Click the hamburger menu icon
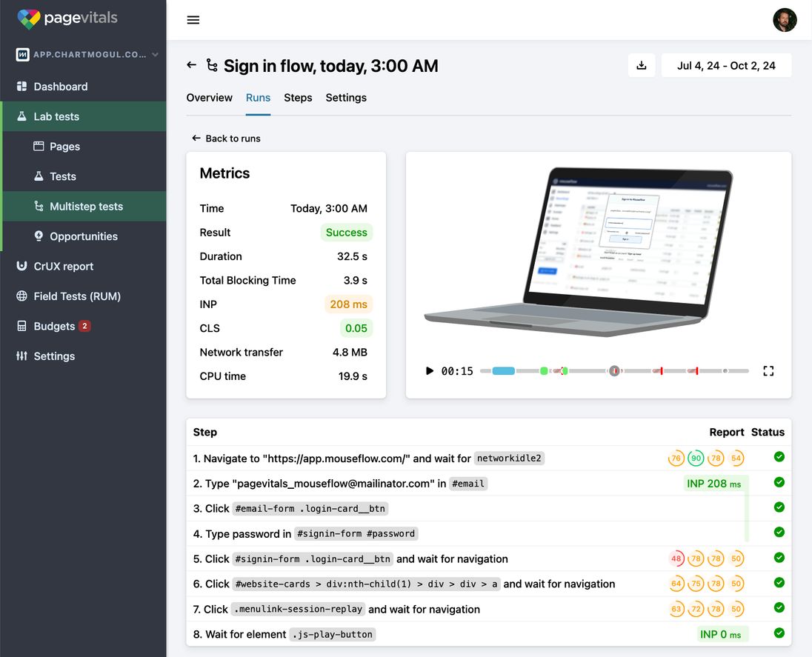 point(193,20)
